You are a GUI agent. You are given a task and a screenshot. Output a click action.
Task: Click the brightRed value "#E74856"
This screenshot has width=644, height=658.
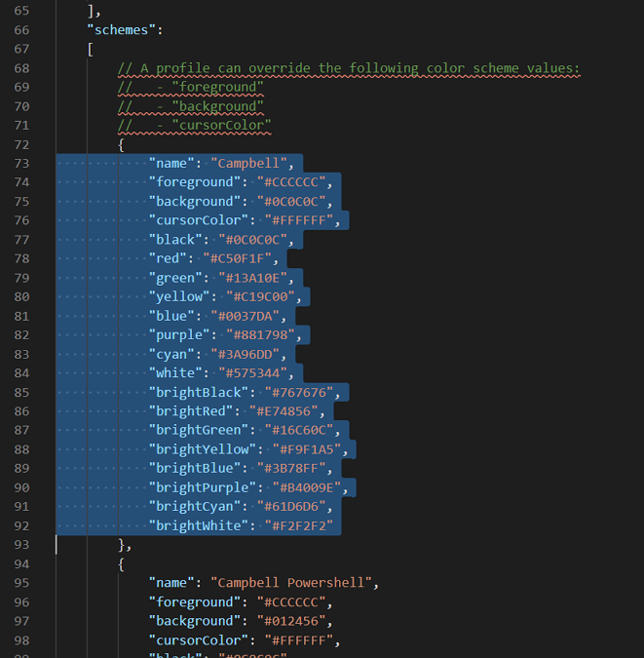(x=286, y=411)
